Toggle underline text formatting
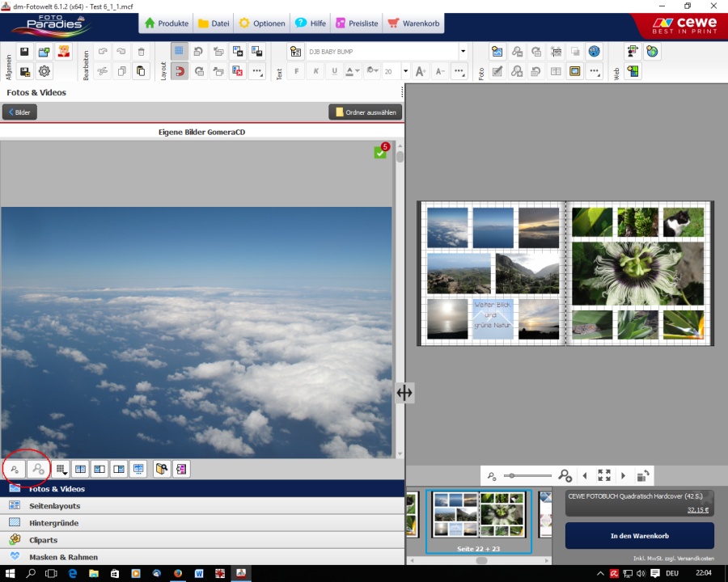728x582 pixels. (x=335, y=71)
